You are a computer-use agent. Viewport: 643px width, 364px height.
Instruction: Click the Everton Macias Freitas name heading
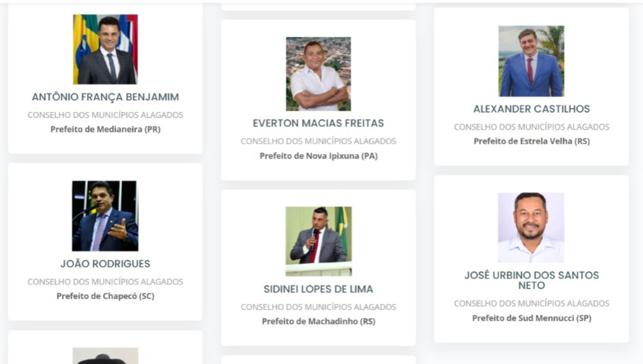[318, 123]
